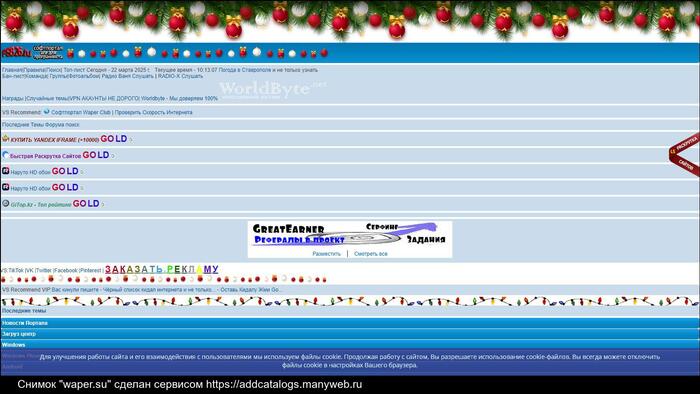Screen dimensions: 700x394
Task: Click the Разместить link under the banner
Action: click(x=326, y=253)
